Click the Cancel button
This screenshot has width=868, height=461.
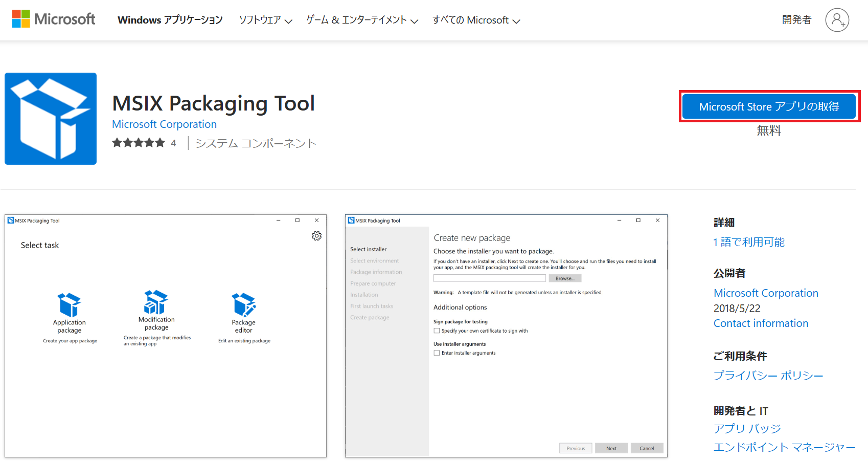(x=647, y=448)
